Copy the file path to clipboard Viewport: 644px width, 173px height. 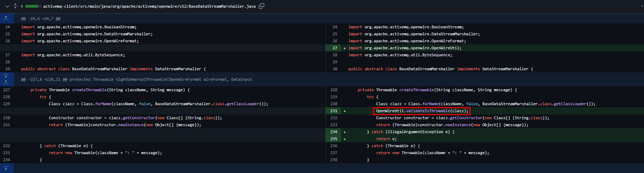261,6
